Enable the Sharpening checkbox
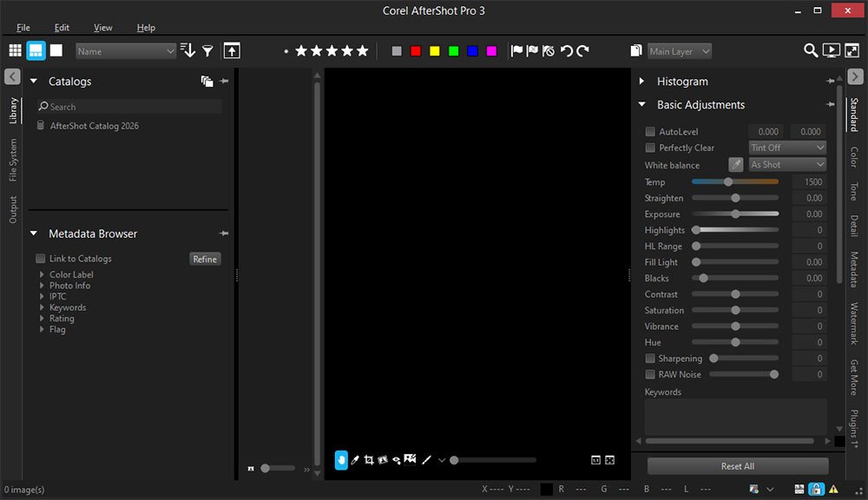Image resolution: width=868 pixels, height=500 pixels. click(650, 359)
